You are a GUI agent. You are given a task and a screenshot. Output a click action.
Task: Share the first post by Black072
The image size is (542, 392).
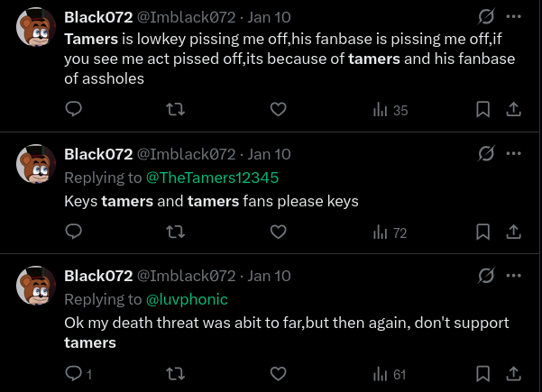513,109
